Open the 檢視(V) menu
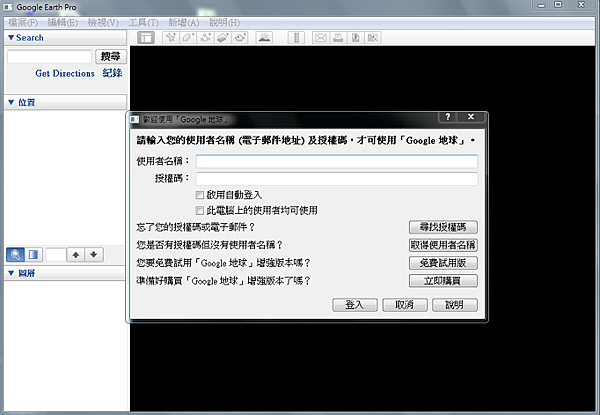 click(103, 23)
